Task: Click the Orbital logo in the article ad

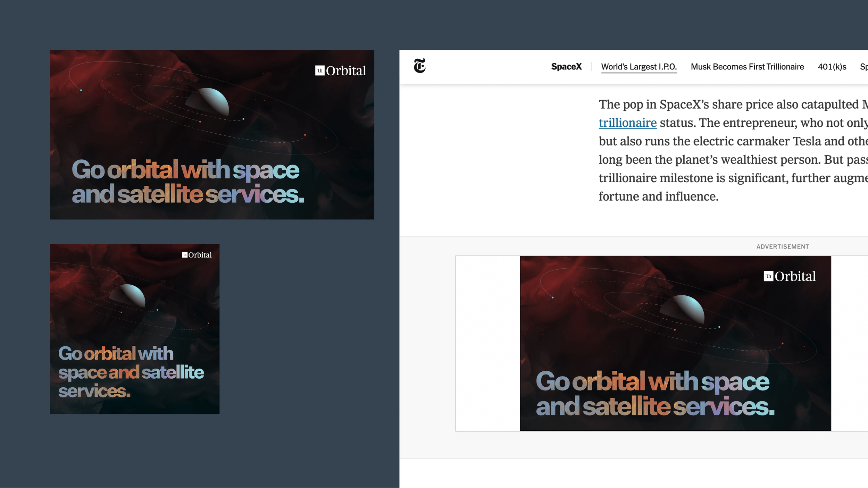Action: pos(790,276)
